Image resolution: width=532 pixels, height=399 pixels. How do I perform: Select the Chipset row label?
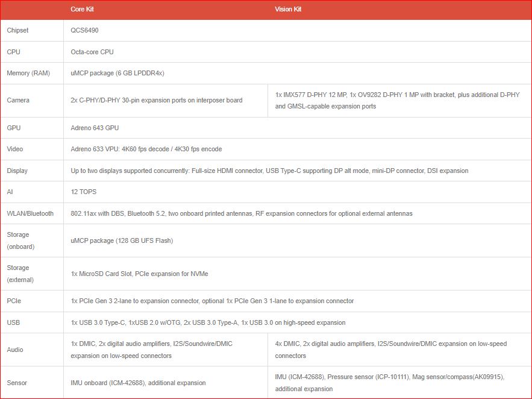17,30
